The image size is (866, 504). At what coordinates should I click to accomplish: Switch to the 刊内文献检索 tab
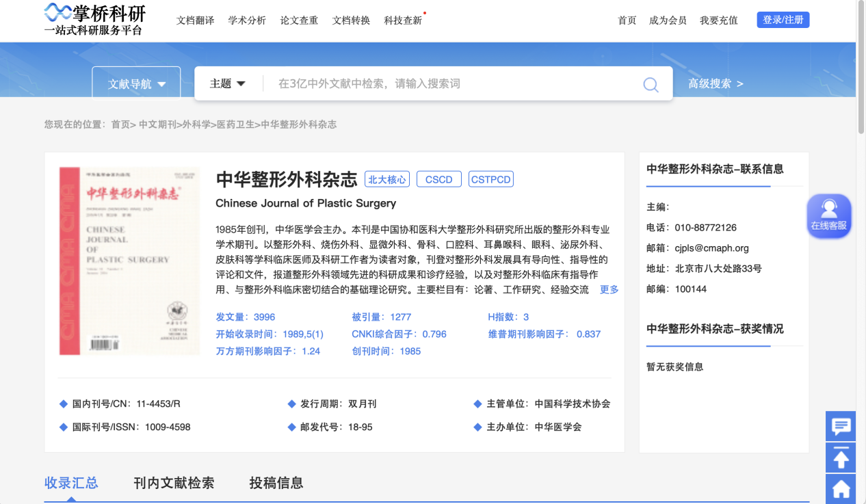174,483
